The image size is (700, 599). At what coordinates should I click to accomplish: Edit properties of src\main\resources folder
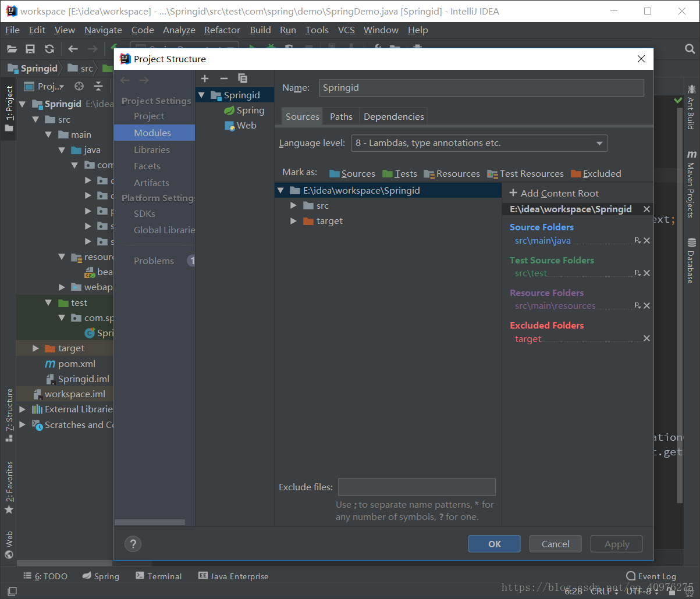coord(637,306)
